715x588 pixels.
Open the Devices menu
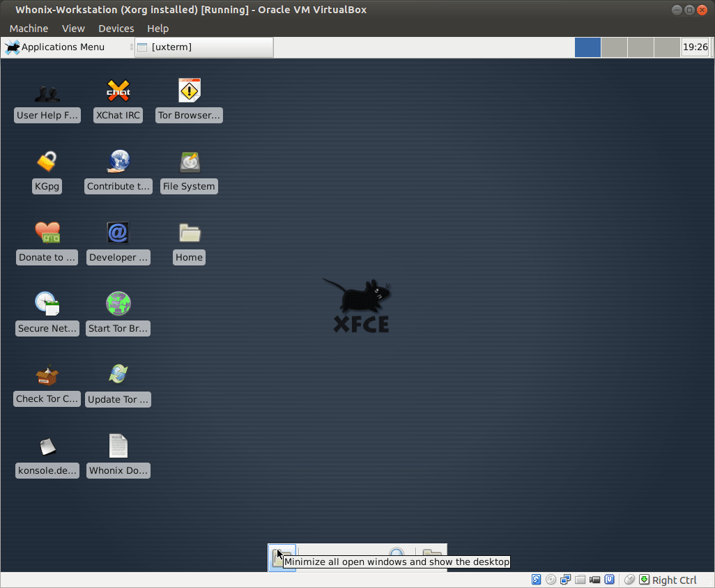tap(116, 29)
